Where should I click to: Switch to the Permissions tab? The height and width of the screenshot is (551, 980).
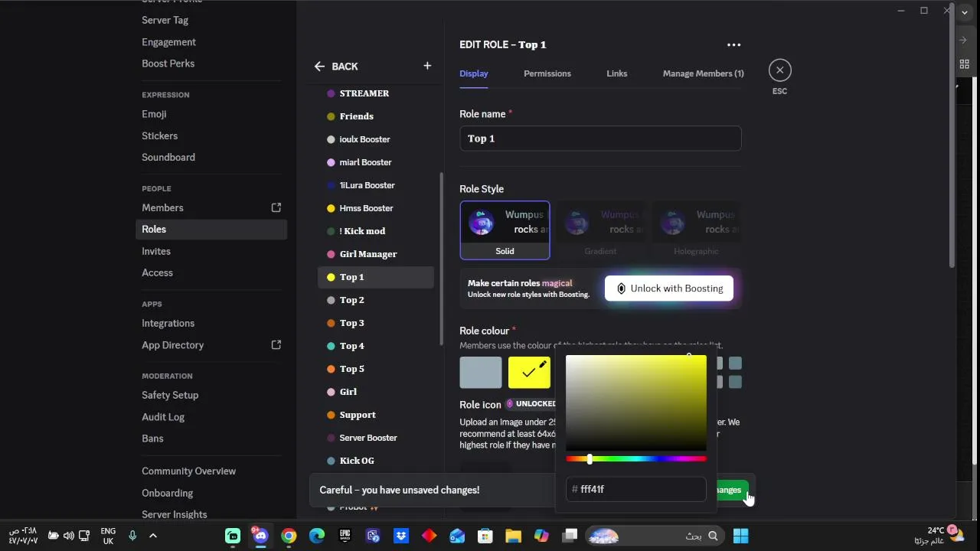pos(547,73)
